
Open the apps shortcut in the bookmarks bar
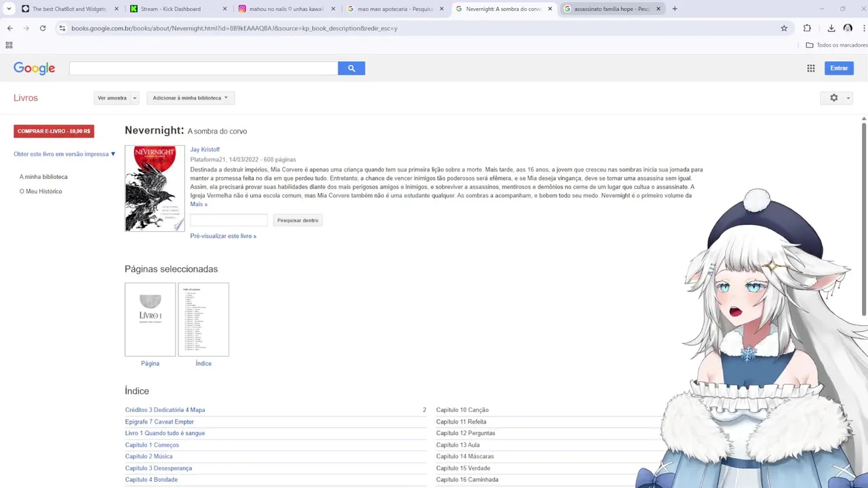pyautogui.click(x=9, y=45)
